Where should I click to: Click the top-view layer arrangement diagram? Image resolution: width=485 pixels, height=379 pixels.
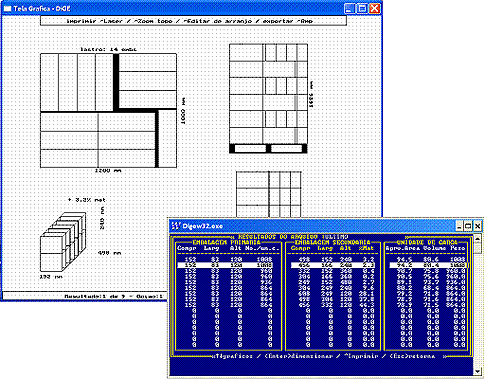point(109,111)
